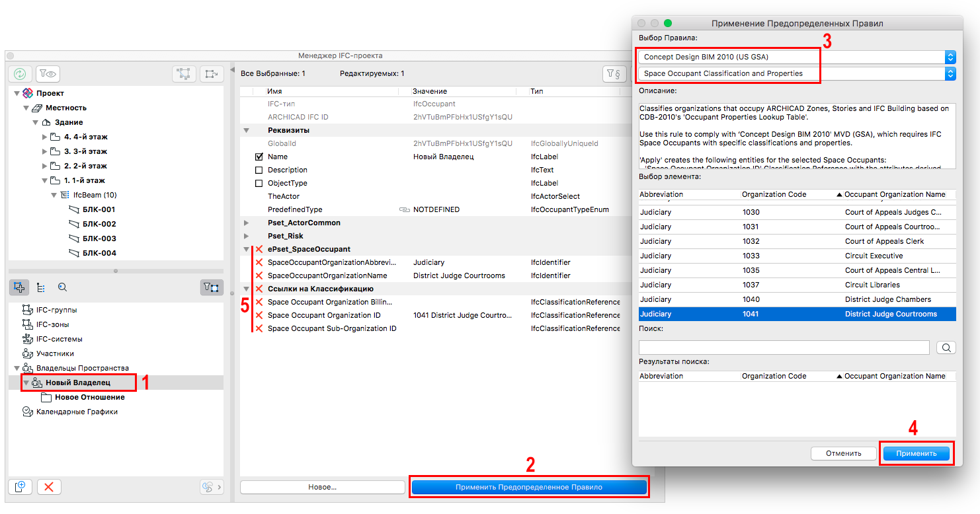The height and width of the screenshot is (514, 980).
Task: Select the Проект root item
Action: pyautogui.click(x=50, y=93)
